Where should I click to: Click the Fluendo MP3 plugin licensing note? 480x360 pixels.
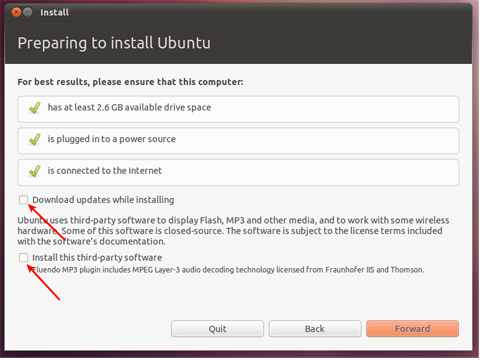pyautogui.click(x=228, y=269)
